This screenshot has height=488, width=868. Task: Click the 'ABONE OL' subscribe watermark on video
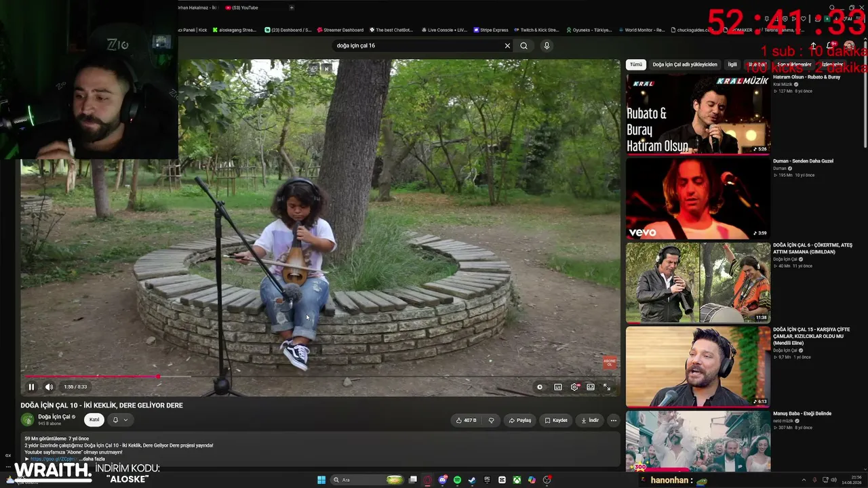(x=610, y=362)
